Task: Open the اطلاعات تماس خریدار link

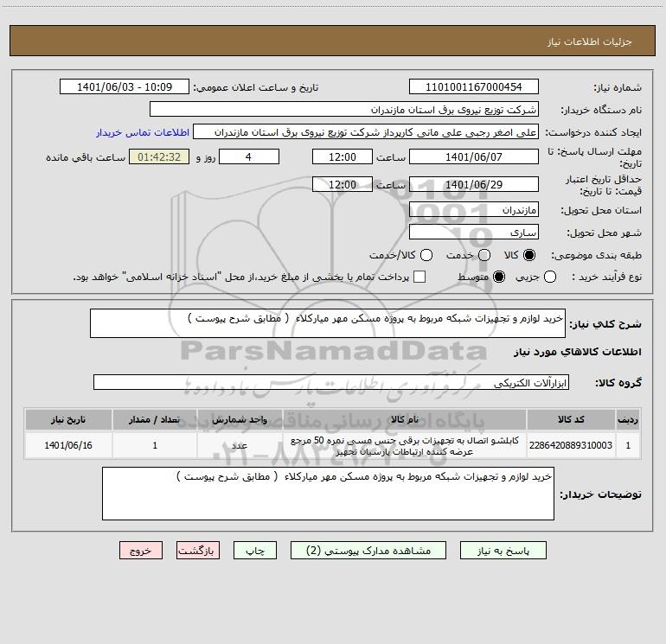Action: coord(143,132)
